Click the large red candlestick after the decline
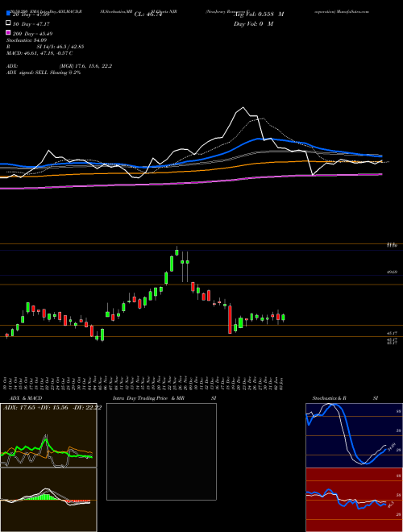This screenshot has height=532, width=403. coord(230,320)
